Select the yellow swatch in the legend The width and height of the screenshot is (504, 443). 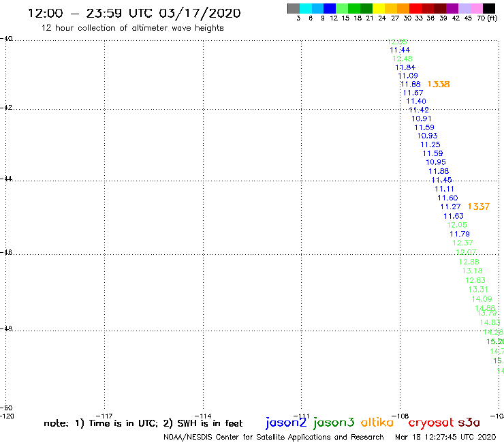tap(379, 8)
